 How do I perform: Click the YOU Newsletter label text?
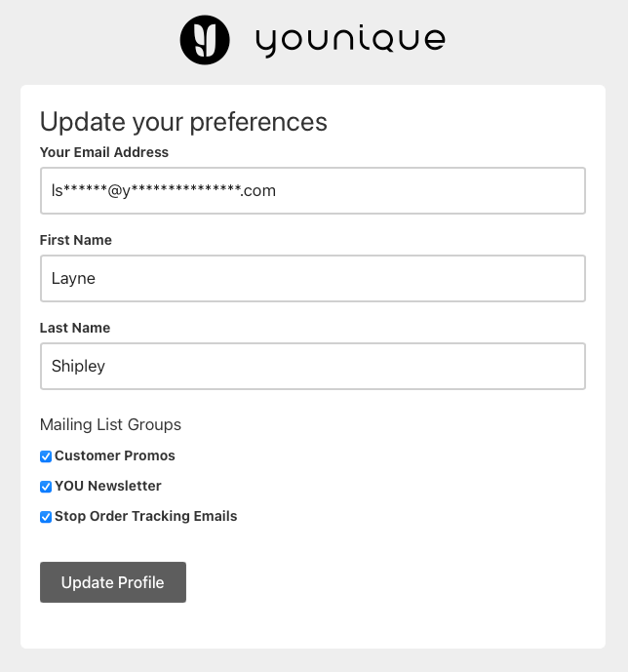pyautogui.click(x=108, y=486)
